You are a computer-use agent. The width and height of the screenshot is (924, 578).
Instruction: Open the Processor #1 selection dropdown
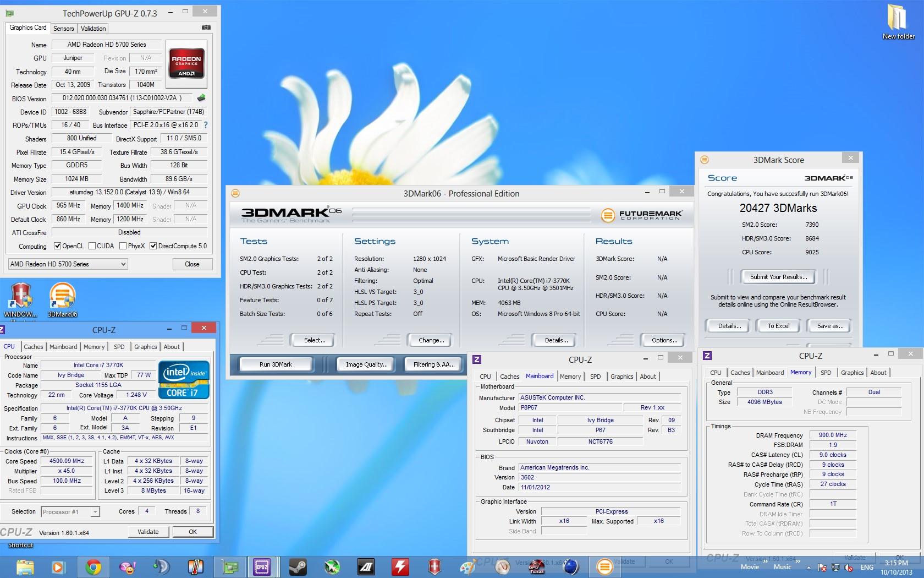(x=70, y=512)
